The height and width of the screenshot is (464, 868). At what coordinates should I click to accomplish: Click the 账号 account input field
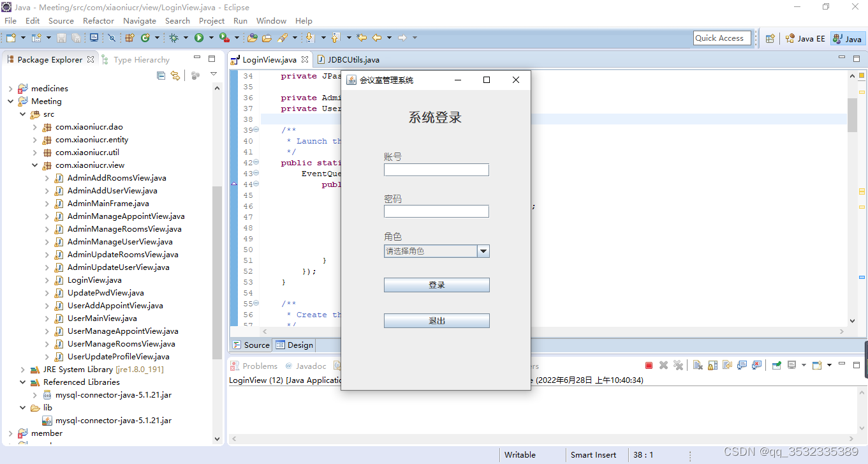click(436, 170)
